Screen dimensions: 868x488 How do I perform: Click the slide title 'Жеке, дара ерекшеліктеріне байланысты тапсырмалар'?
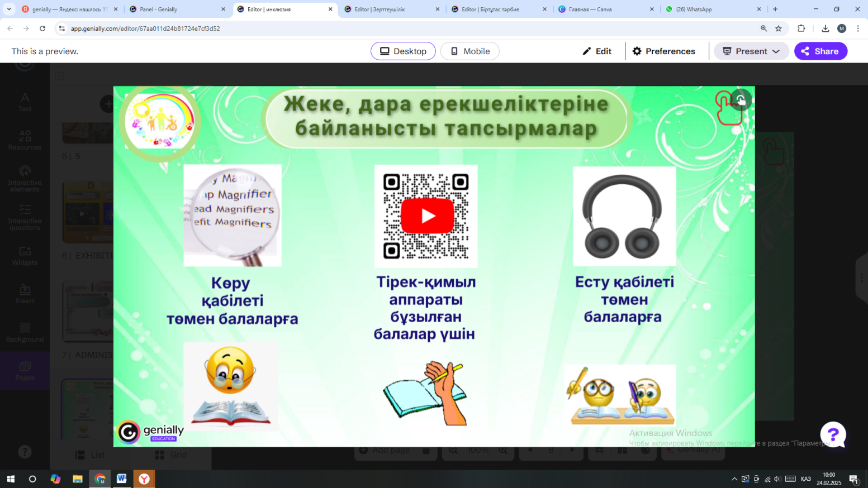click(446, 116)
